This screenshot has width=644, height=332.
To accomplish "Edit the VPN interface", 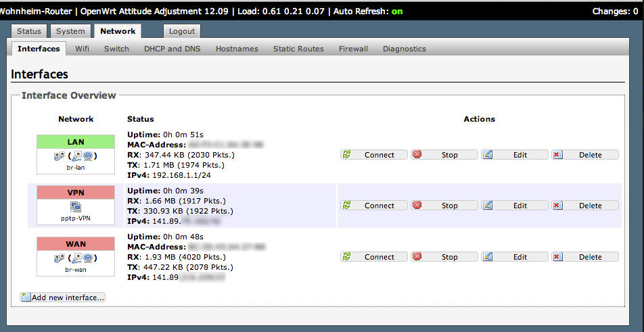I will tap(515, 206).
